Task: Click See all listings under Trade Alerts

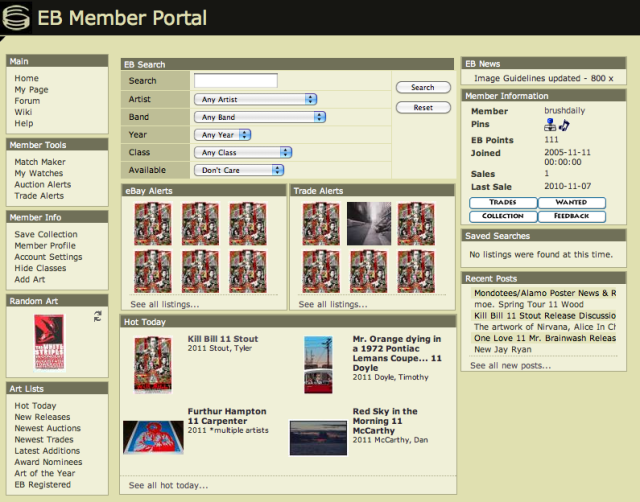Action: pyautogui.click(x=333, y=304)
